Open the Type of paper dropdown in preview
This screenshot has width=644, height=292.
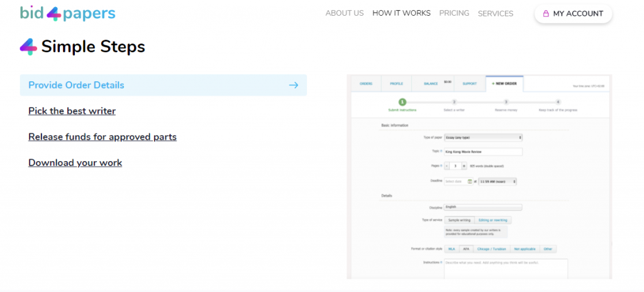pos(484,137)
